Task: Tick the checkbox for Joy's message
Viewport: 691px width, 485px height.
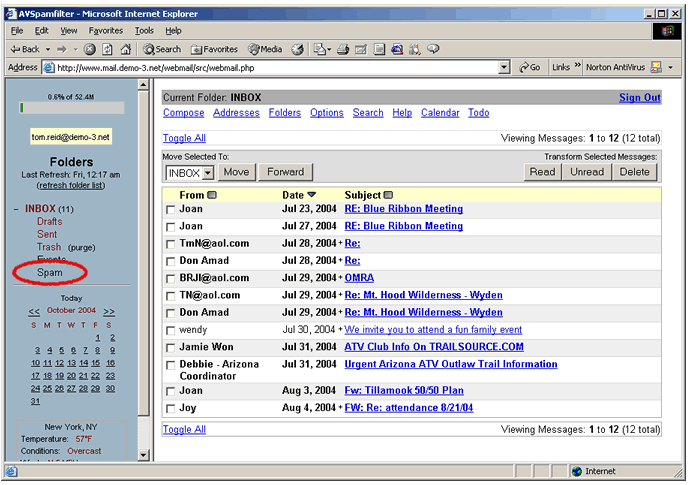Action: (170, 409)
